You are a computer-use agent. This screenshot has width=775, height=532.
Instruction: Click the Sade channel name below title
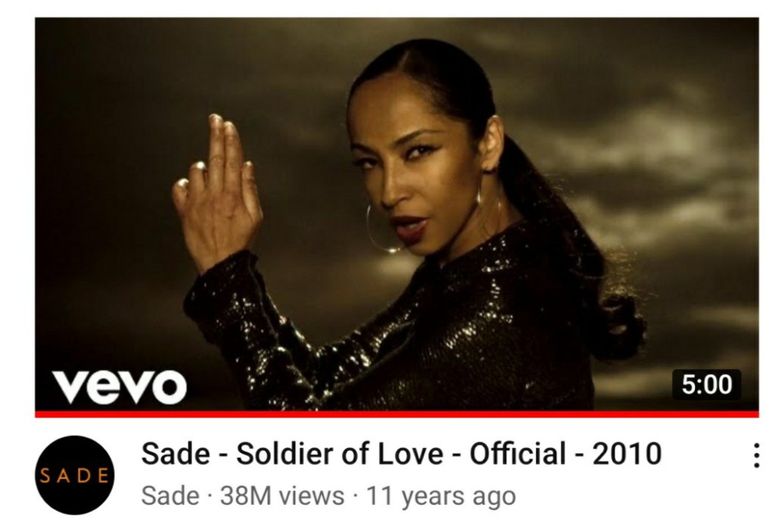[x=170, y=496]
